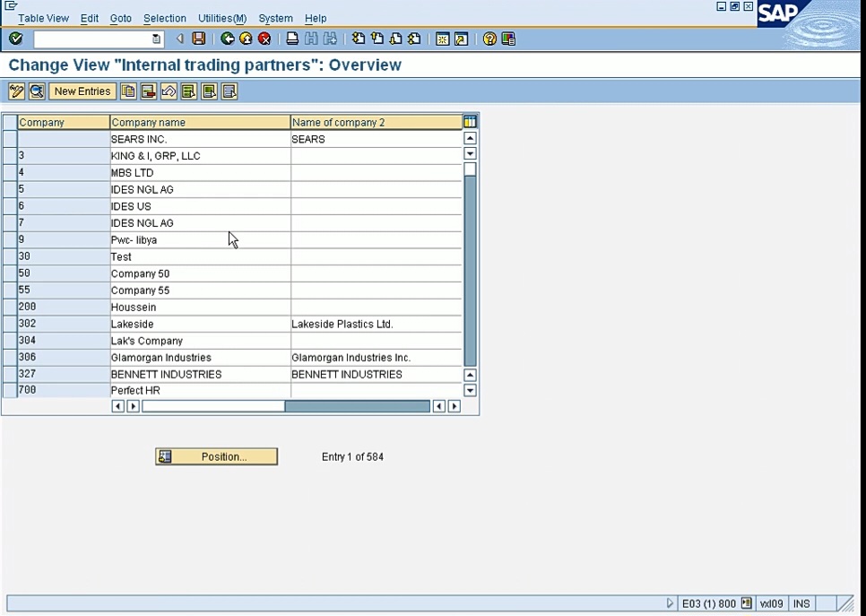Open the SAP window menu icon above Table View

[11, 5]
